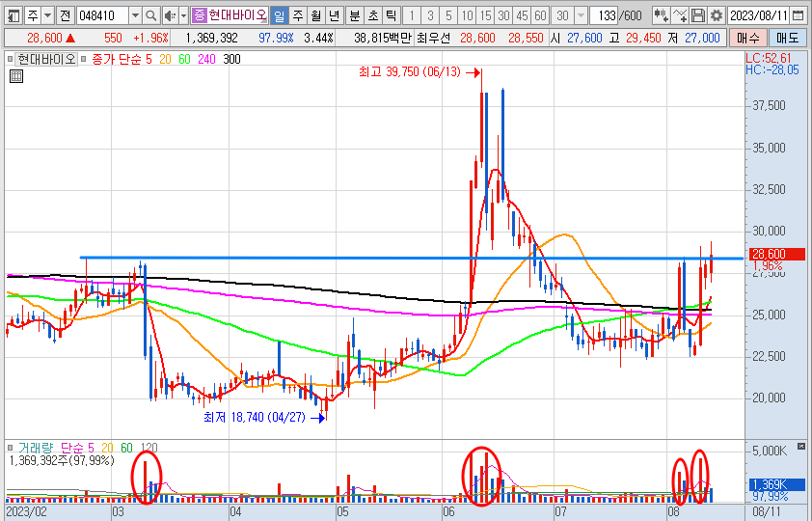Click the green 60 moving average label
The image size is (812, 521).
pyautogui.click(x=184, y=59)
